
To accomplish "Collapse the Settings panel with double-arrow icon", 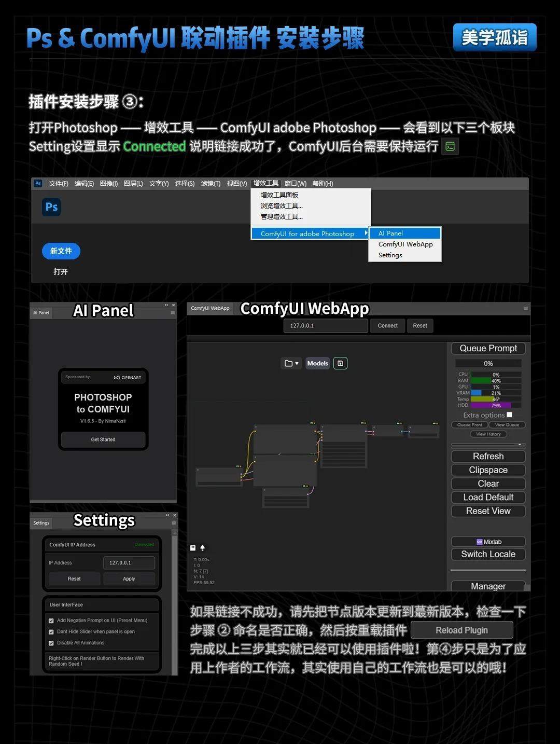I will click(167, 515).
